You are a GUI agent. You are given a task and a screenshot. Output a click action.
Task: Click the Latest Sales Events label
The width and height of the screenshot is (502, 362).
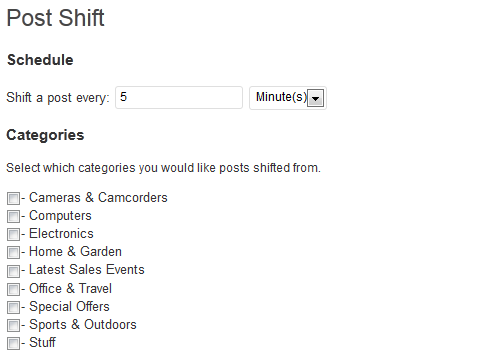click(87, 269)
